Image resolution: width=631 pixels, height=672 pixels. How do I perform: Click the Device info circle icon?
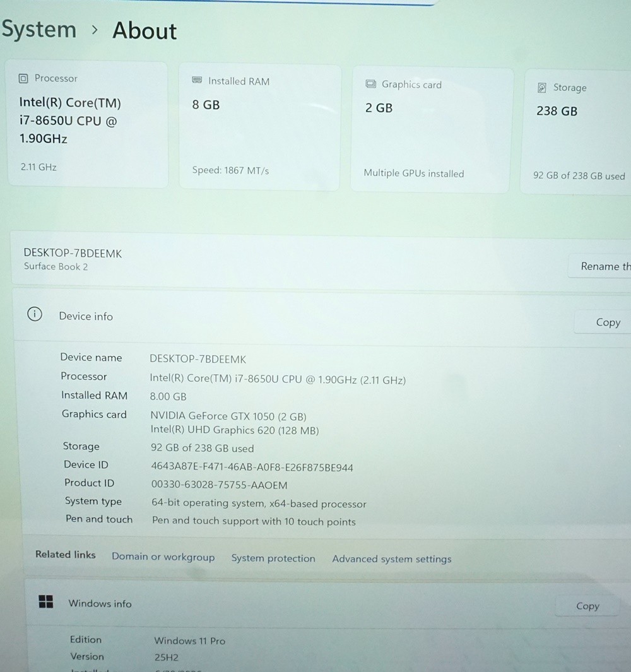pyautogui.click(x=35, y=314)
